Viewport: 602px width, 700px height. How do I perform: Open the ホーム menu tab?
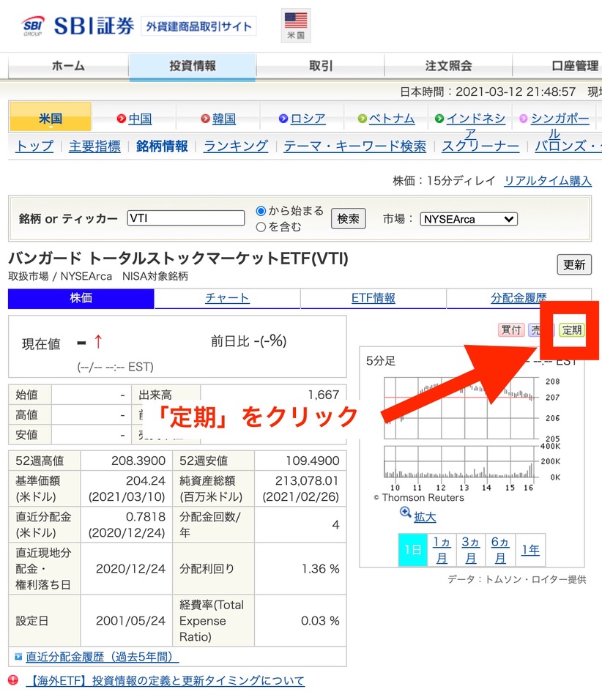68,66
